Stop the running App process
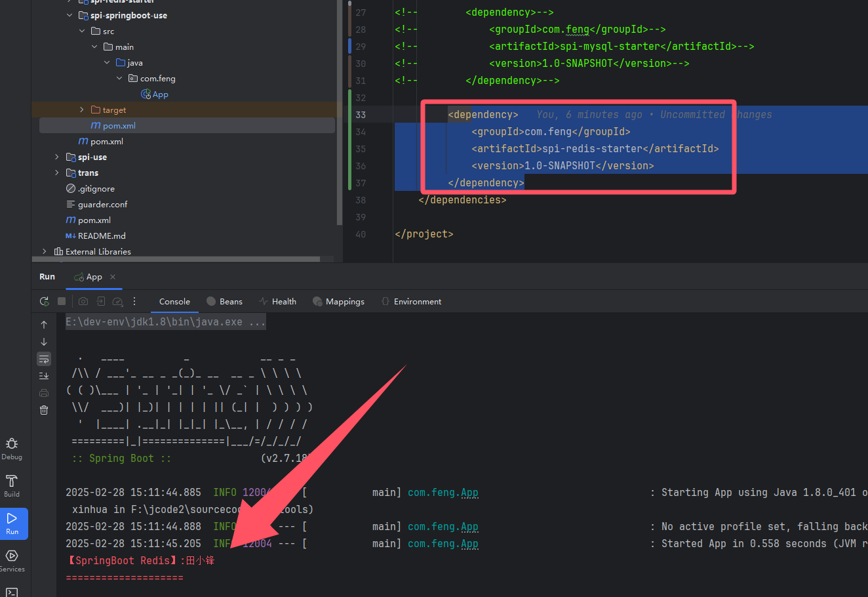 62,302
